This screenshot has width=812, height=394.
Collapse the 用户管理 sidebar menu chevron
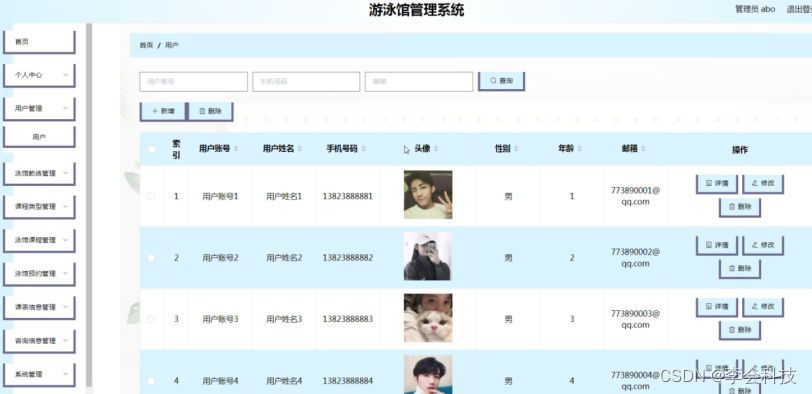[65, 108]
